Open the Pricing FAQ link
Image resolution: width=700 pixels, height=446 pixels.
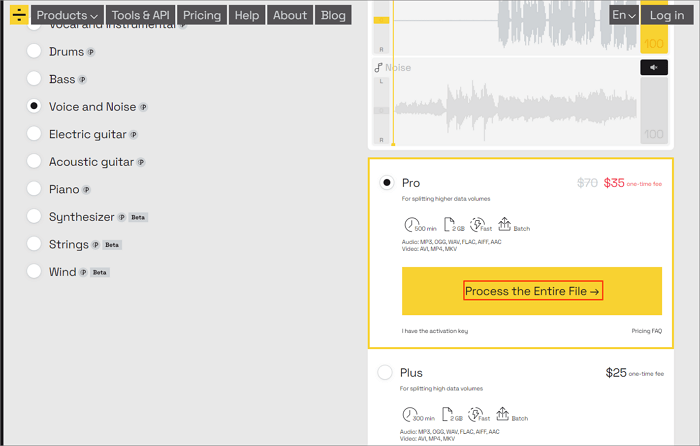(x=647, y=331)
